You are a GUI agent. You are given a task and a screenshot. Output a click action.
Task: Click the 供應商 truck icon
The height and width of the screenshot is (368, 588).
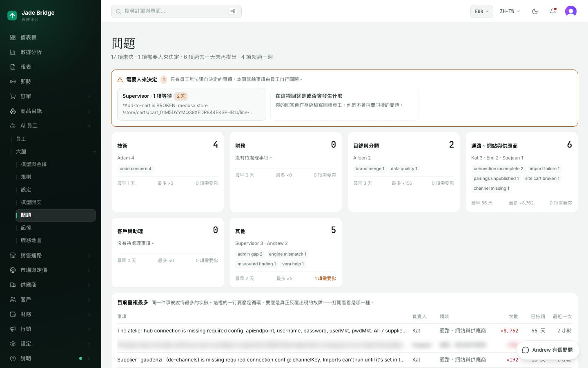pyautogui.click(x=13, y=285)
